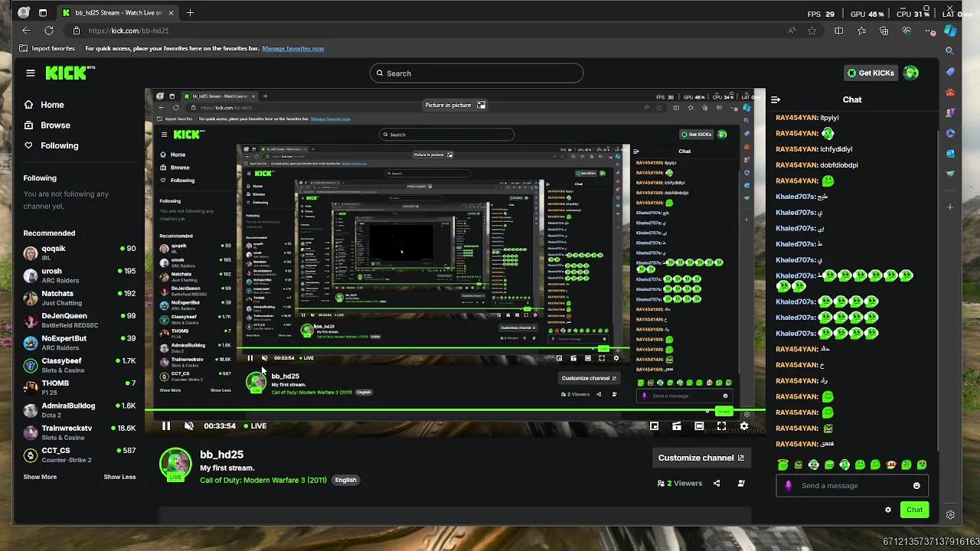Viewport: 980px width, 551px height.
Task: Open a new browser tab
Action: [190, 12]
